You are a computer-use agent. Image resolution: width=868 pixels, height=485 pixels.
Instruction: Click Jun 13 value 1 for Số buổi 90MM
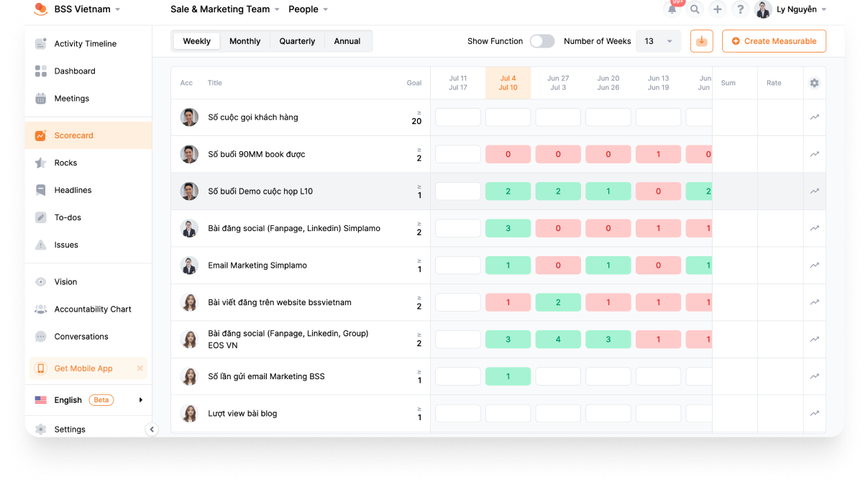pos(659,154)
